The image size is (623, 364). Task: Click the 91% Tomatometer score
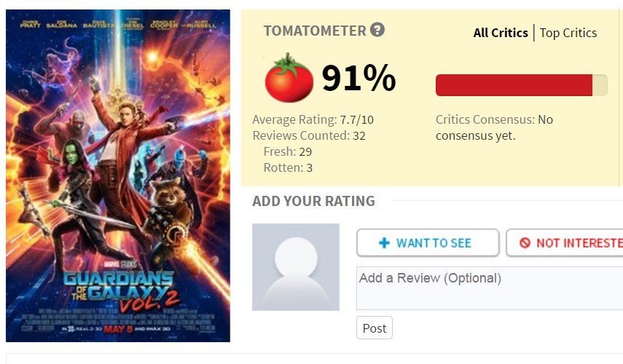[358, 79]
